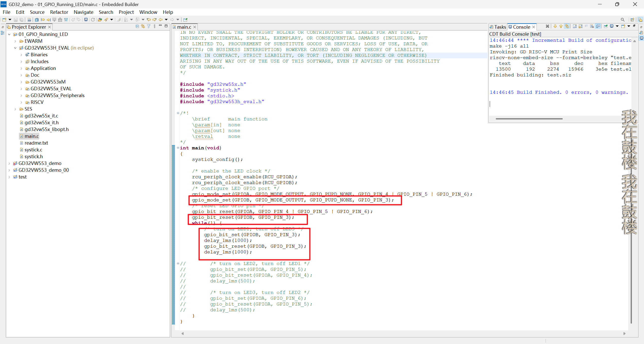Click Next Error down arrow in Console
Viewport: 644px width, 344px height.
pyautogui.click(x=555, y=26)
